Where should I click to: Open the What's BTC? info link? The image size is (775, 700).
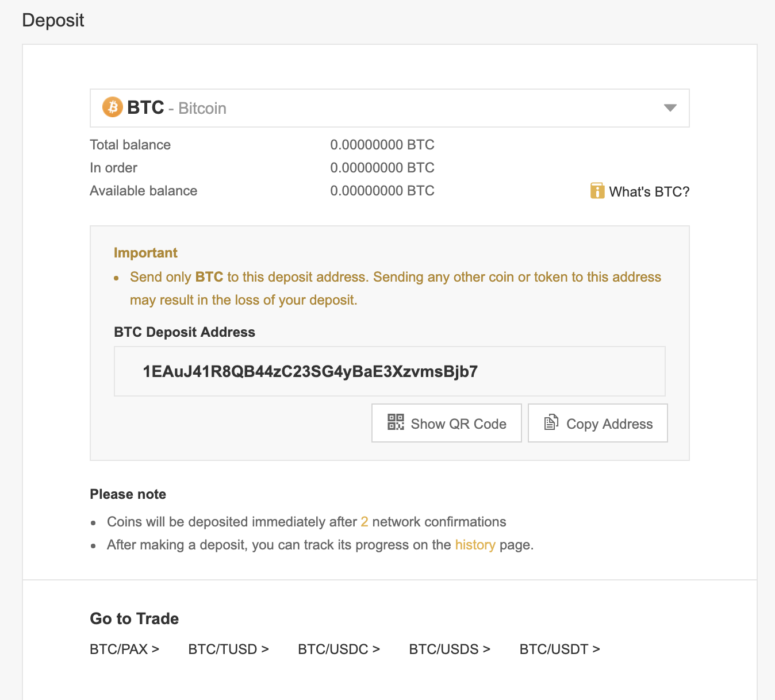click(649, 192)
